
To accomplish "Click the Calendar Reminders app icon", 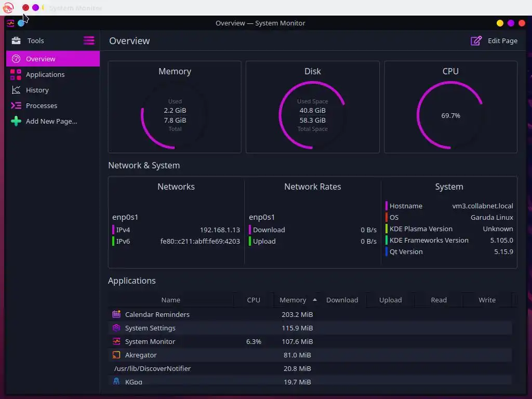I will click(x=116, y=314).
